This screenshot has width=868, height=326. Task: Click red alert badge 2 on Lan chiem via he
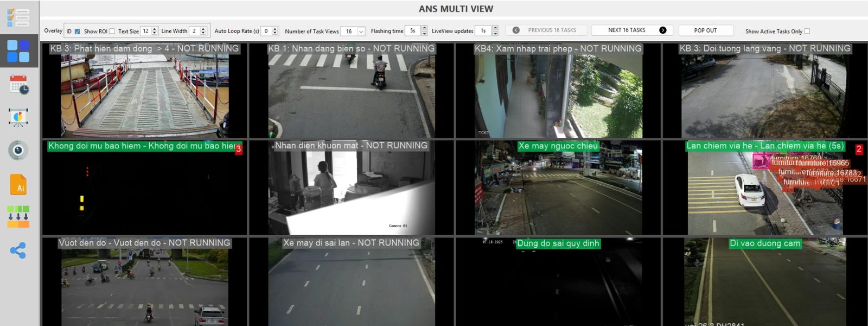(859, 149)
